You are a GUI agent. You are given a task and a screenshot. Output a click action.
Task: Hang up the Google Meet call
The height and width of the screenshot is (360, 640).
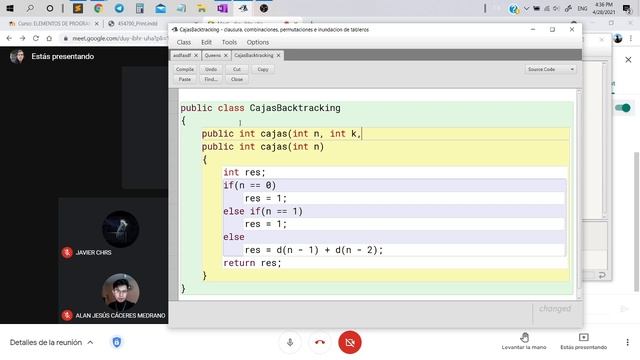(x=320, y=342)
